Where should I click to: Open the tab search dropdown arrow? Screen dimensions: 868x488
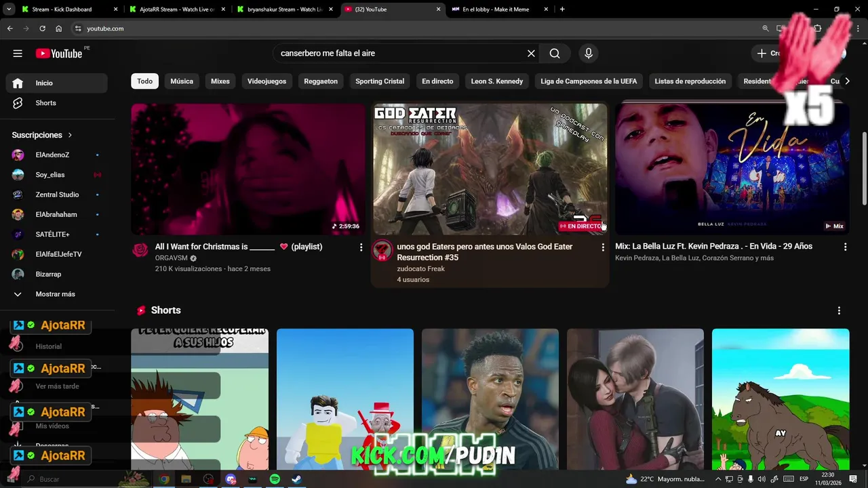pyautogui.click(x=9, y=9)
